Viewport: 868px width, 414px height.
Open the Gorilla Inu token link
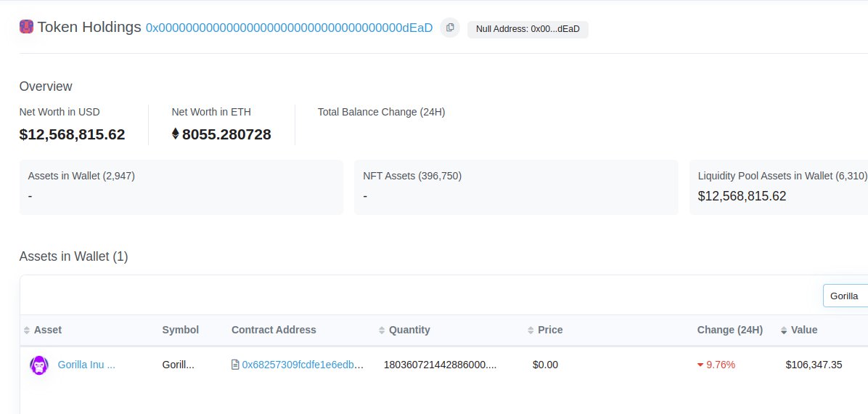point(86,365)
